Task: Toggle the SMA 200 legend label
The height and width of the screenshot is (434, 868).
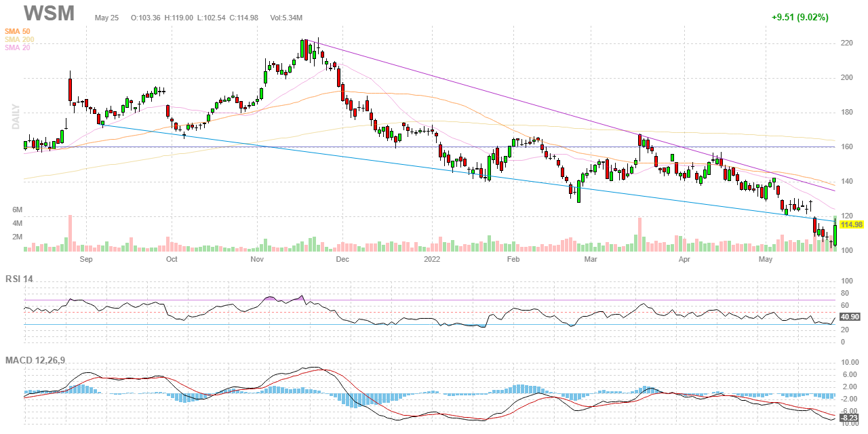Action: 20,39
